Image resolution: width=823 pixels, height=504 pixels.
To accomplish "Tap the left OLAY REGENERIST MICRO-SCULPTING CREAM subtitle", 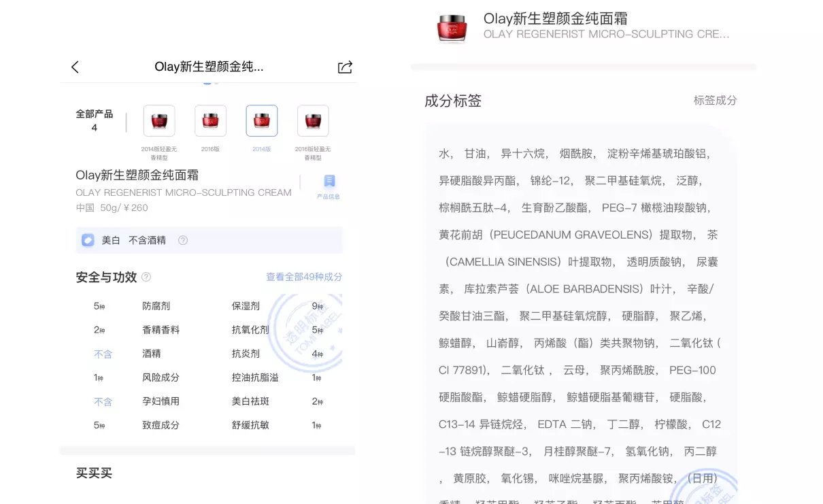I will tap(184, 192).
